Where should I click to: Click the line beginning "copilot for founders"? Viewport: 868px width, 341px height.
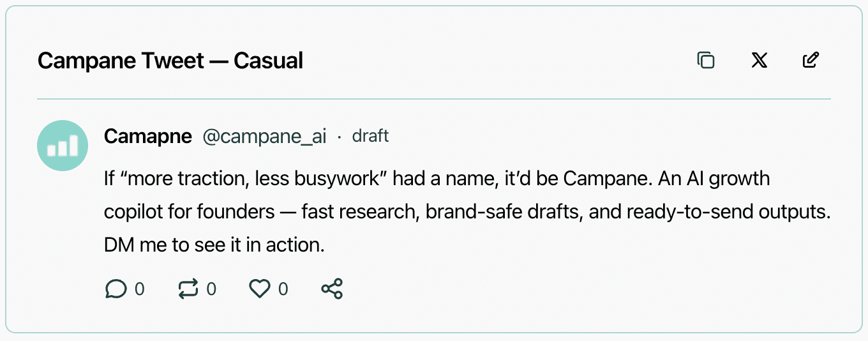pyautogui.click(x=467, y=212)
